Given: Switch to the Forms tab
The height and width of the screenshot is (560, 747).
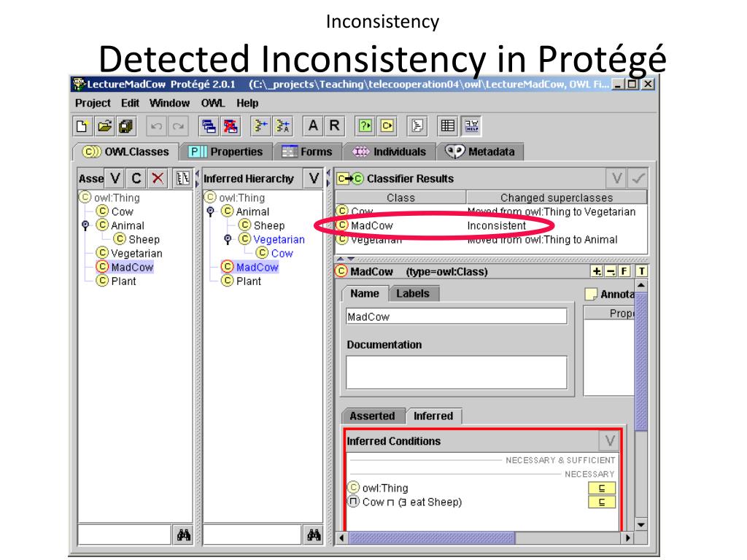Looking at the screenshot, I should point(307,152).
